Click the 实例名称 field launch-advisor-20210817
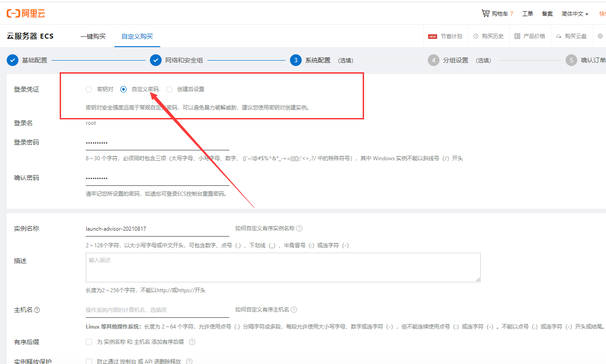This screenshot has width=606, height=364. coord(158,228)
